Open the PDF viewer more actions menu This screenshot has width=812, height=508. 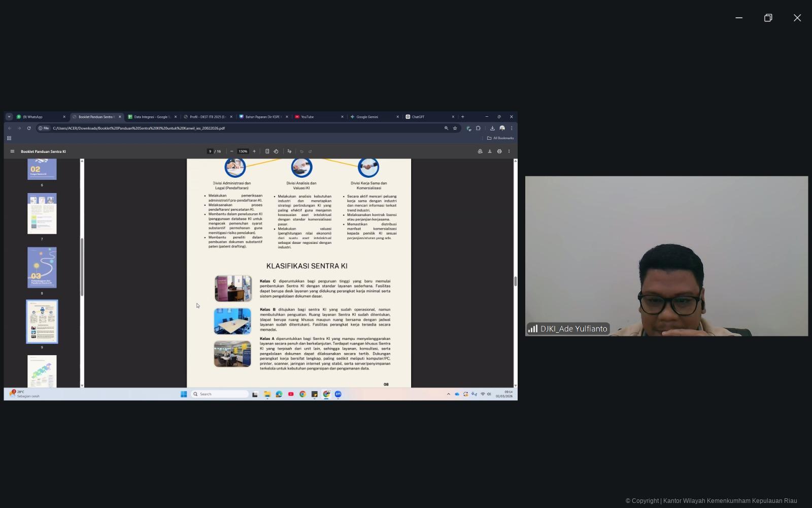tap(509, 151)
